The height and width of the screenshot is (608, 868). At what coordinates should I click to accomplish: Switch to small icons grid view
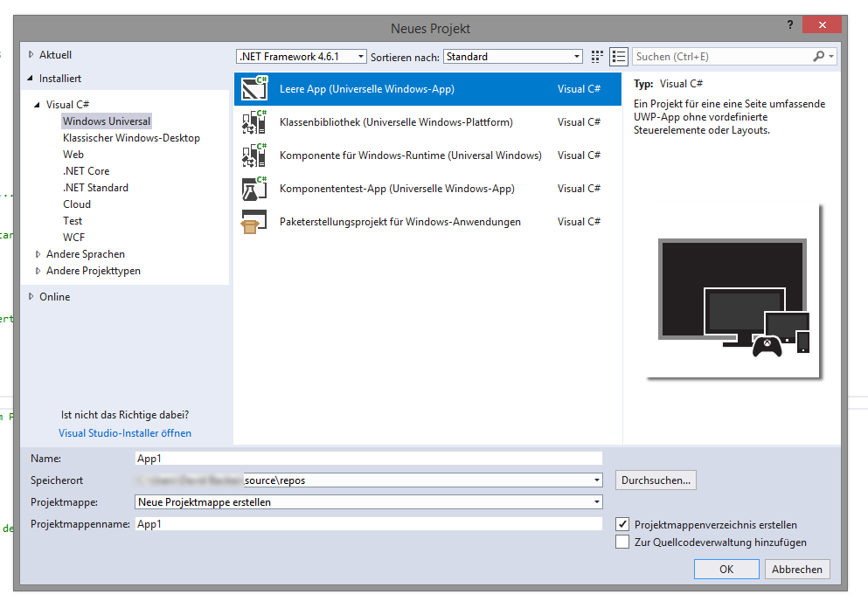[597, 57]
